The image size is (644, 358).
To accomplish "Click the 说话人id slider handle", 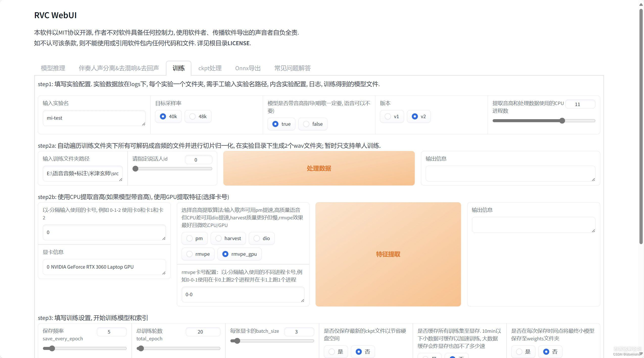I will click(x=135, y=169).
